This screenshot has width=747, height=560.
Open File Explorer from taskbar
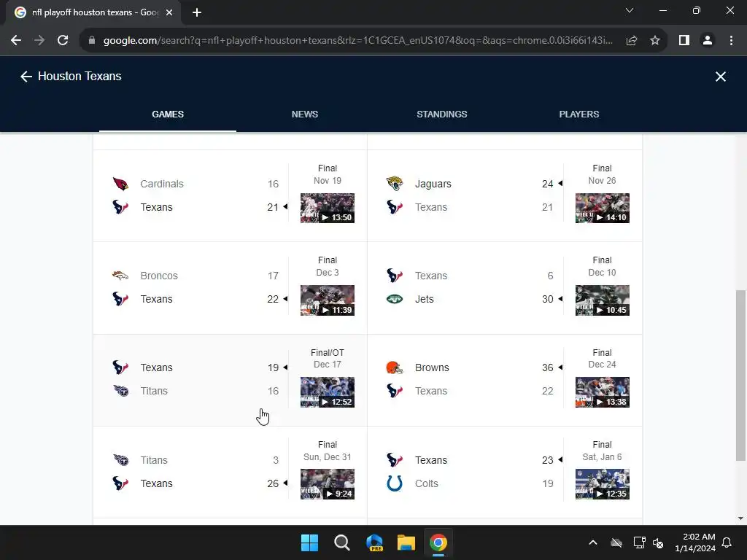[x=406, y=542]
